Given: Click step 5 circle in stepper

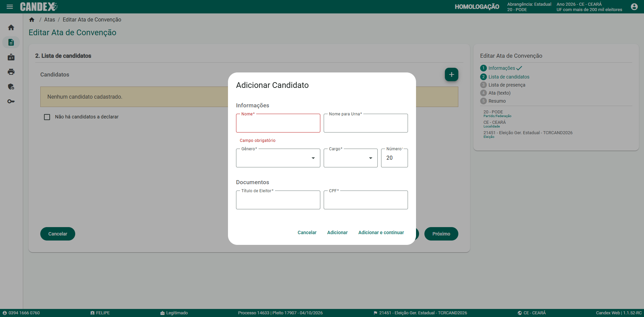Looking at the screenshot, I should click(x=484, y=101).
